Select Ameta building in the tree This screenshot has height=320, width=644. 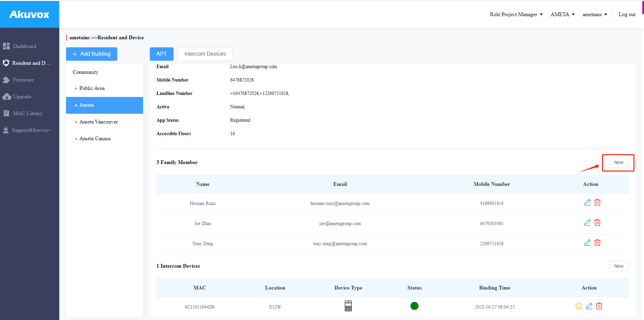(x=105, y=105)
